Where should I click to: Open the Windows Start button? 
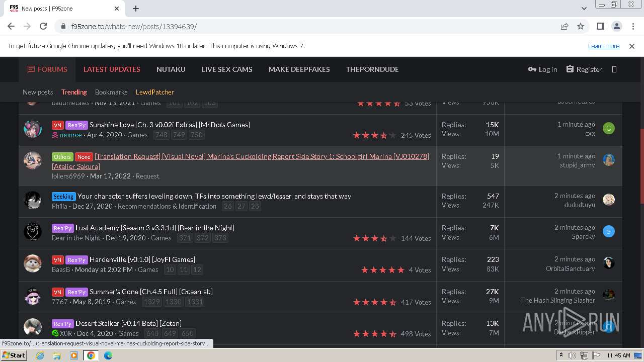(14, 355)
